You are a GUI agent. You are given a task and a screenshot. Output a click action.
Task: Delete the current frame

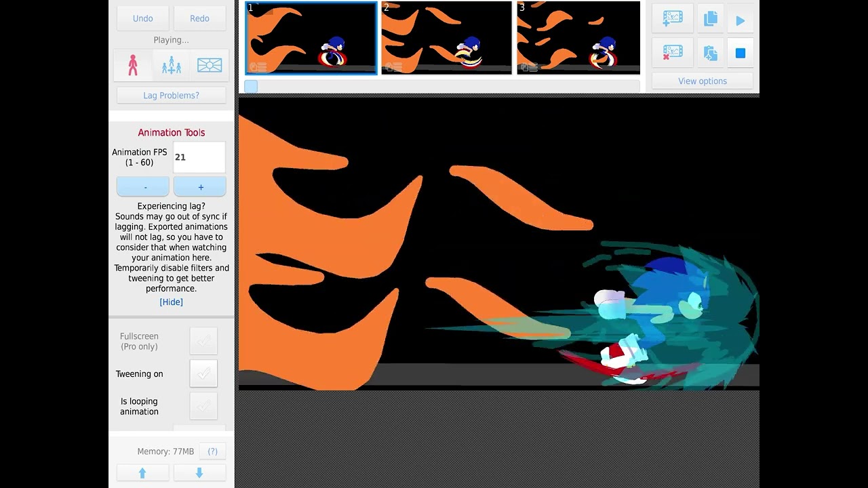673,52
